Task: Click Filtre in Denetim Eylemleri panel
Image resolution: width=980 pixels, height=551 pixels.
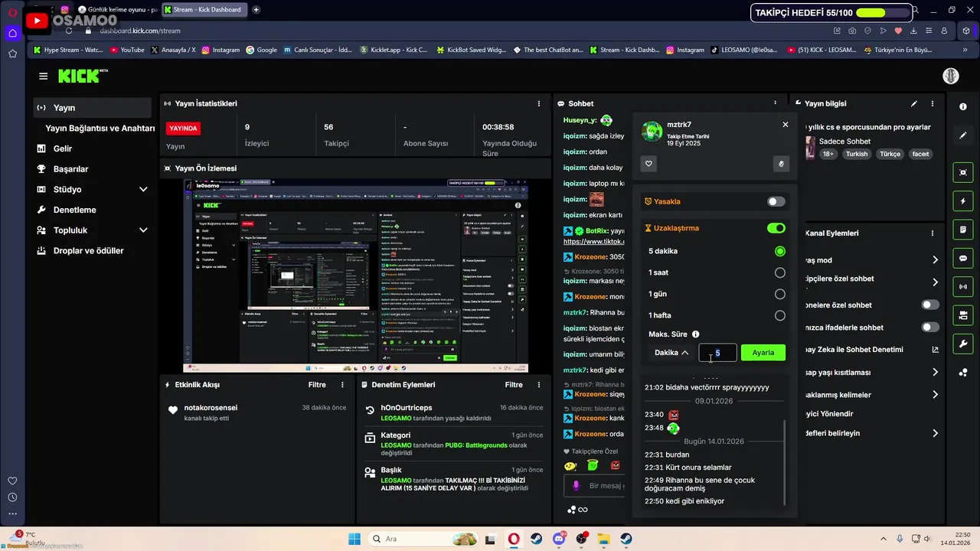Action: [x=514, y=385]
